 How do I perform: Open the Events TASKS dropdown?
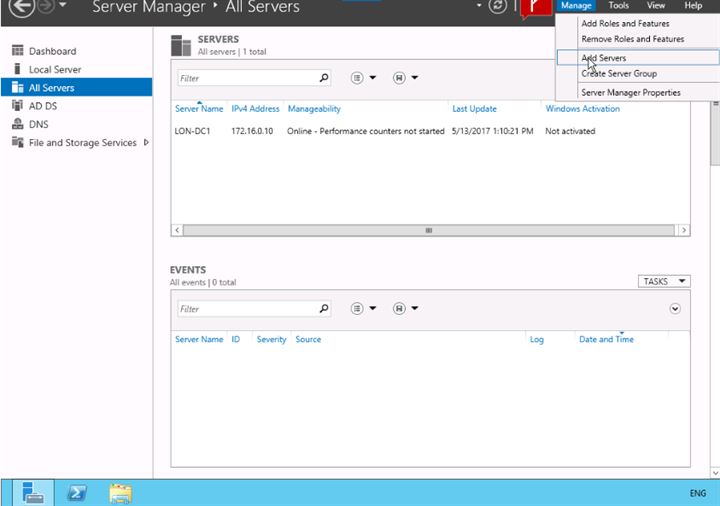(664, 281)
